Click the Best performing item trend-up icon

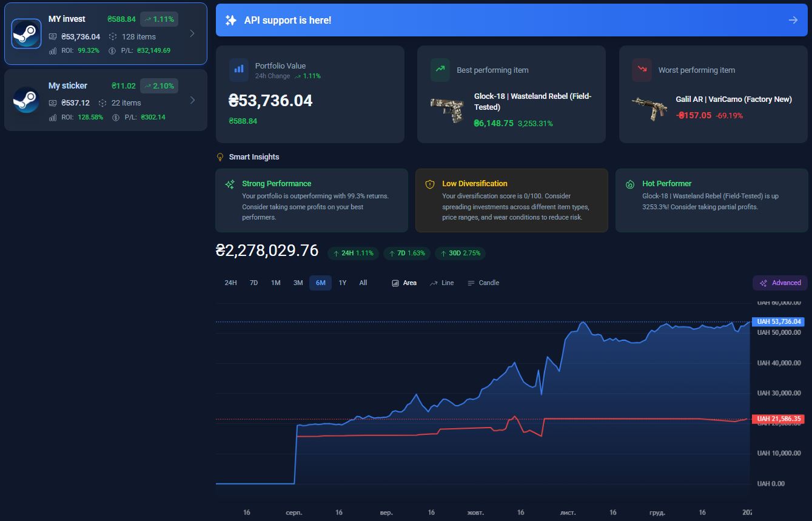pyautogui.click(x=440, y=70)
